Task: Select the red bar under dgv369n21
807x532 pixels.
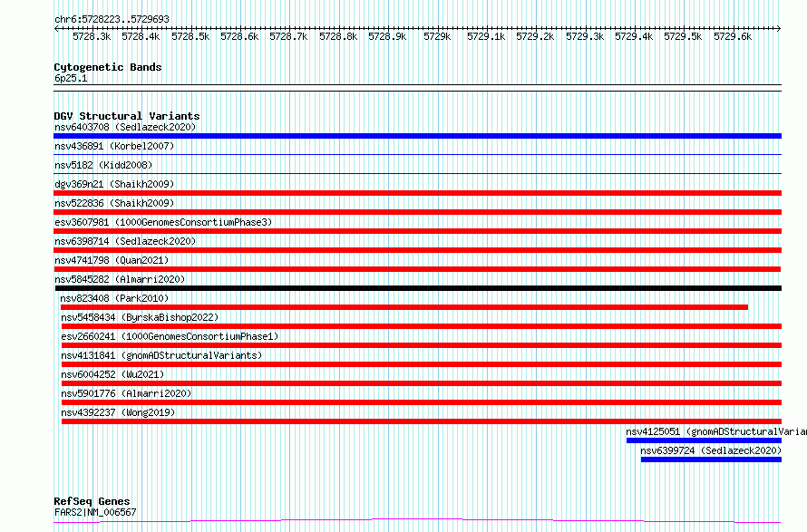Action: click(x=417, y=193)
